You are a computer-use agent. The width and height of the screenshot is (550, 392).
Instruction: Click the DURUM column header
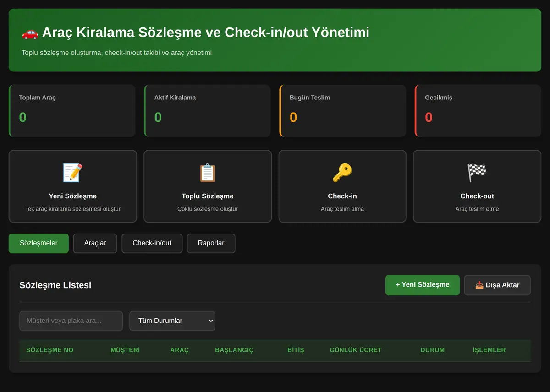(x=433, y=350)
